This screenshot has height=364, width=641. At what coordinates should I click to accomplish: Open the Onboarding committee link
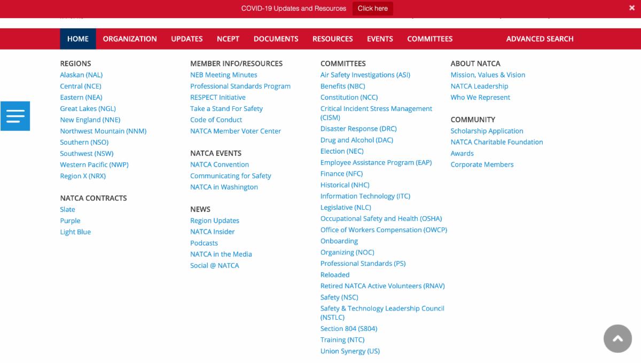[x=339, y=241]
